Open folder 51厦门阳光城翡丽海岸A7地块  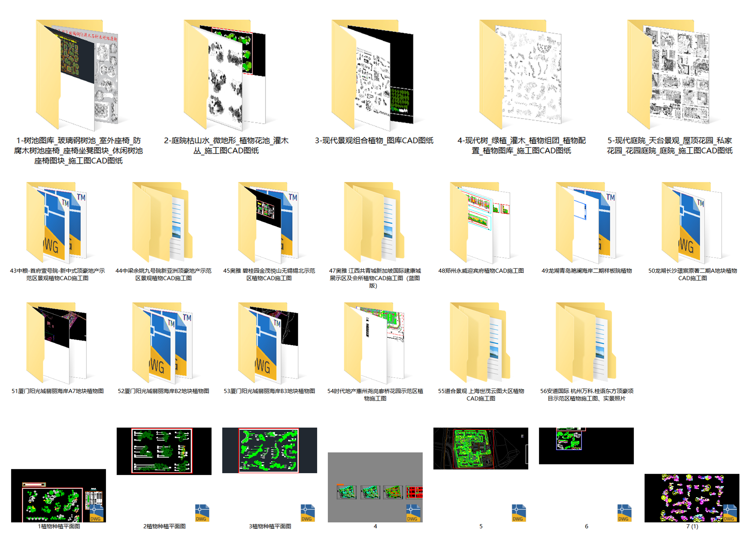(x=57, y=343)
